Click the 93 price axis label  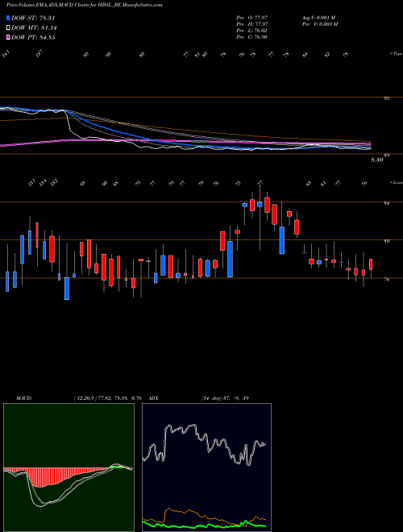point(386,98)
